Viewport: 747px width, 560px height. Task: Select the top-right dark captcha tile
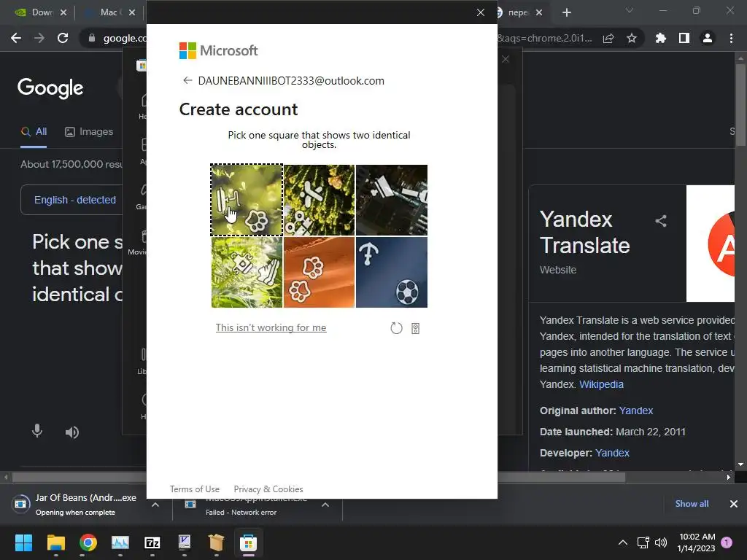click(392, 200)
